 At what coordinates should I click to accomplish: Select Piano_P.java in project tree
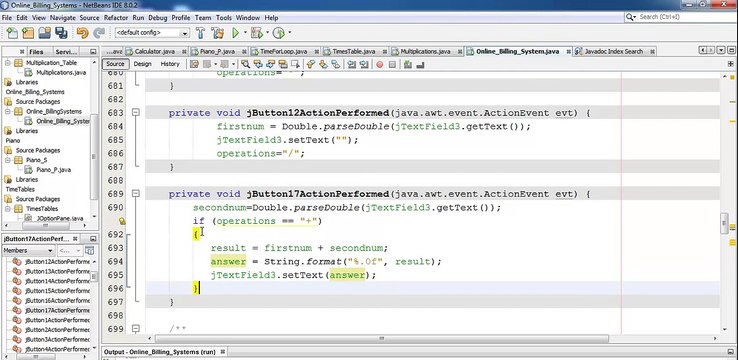53,170
